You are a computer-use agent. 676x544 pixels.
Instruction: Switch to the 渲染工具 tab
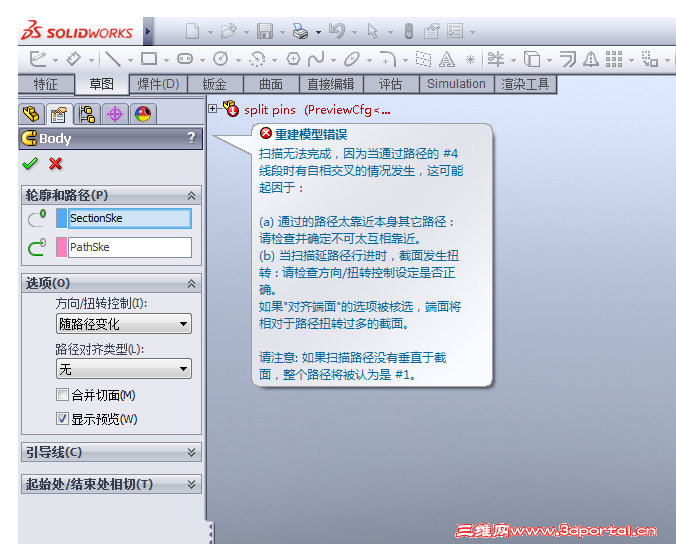pos(525,84)
